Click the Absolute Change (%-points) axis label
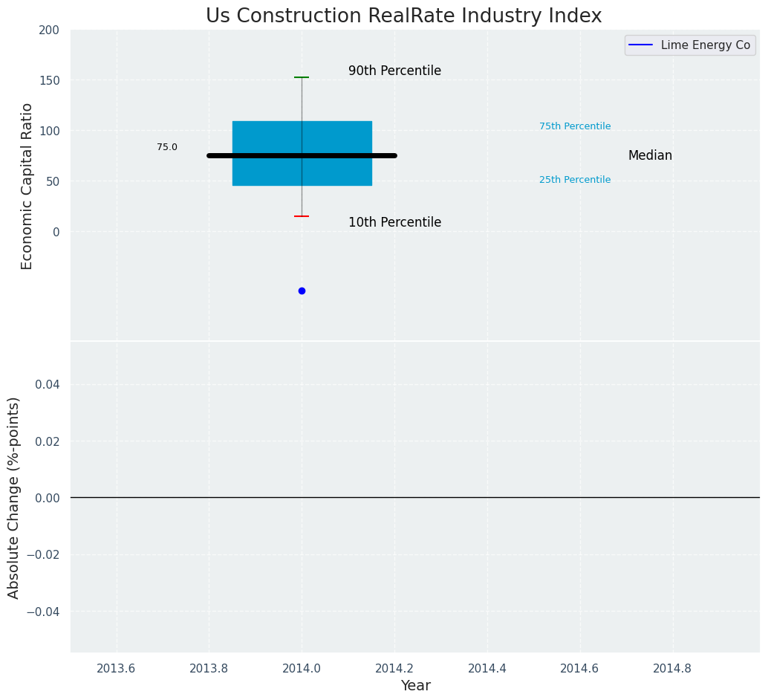This screenshot has width=768, height=700. pos(13,497)
